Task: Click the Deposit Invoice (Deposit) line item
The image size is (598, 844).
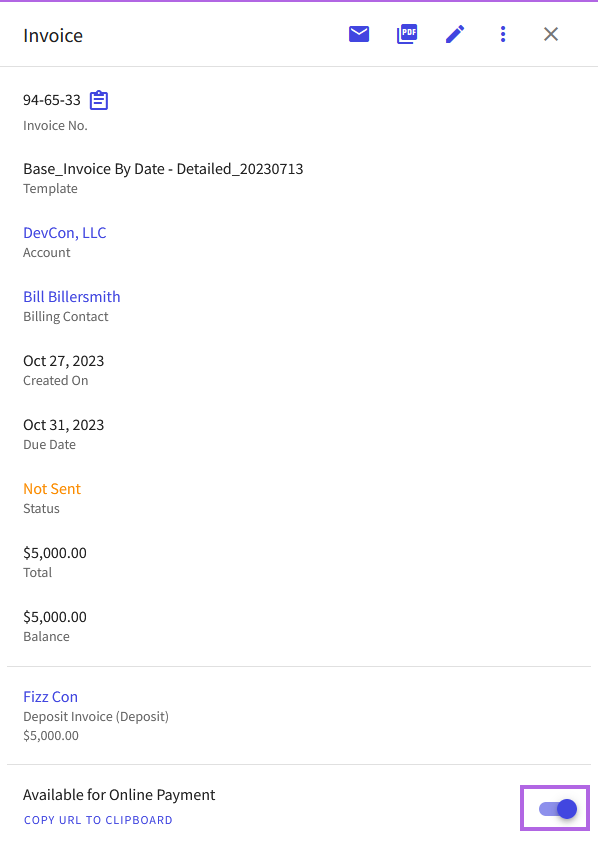Action: coord(96,716)
